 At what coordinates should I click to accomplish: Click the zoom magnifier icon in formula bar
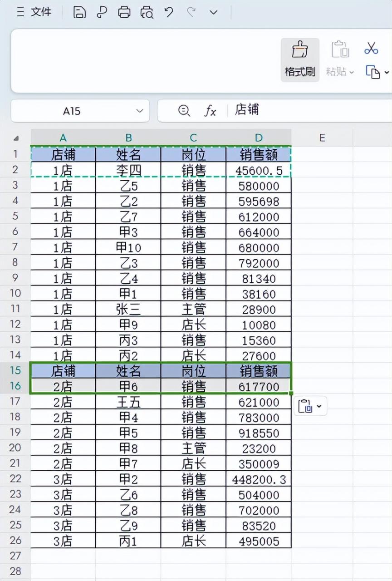coord(184,110)
